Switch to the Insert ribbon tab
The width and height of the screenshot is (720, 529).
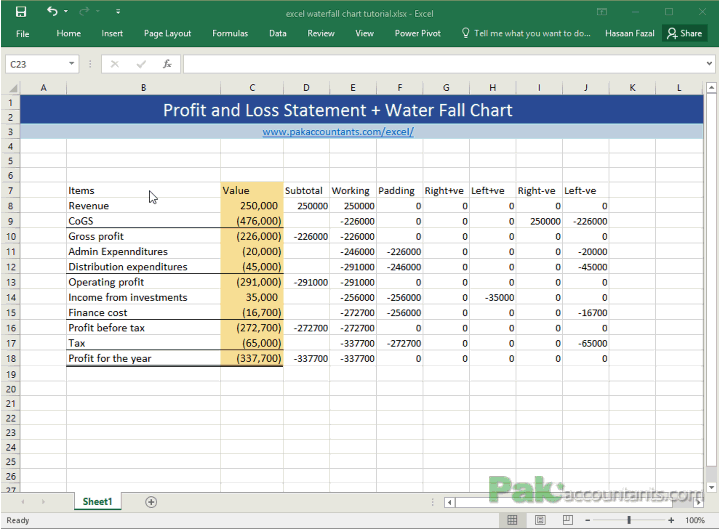click(112, 34)
